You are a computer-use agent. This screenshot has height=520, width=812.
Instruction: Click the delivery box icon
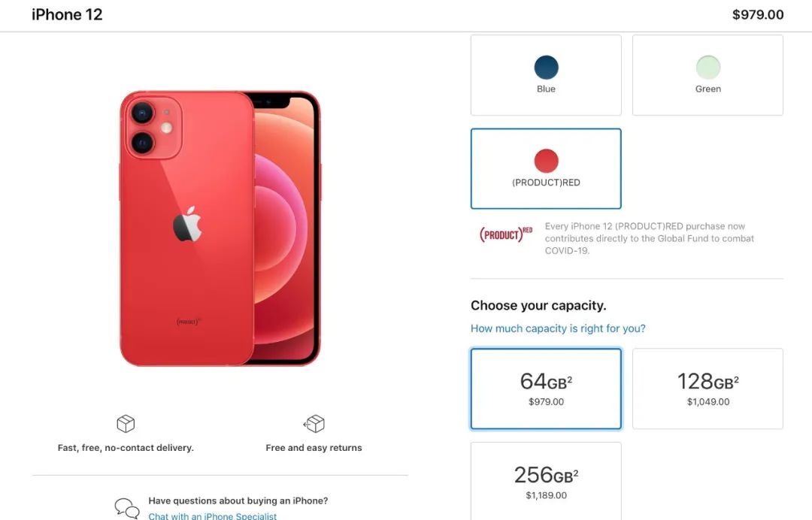(x=126, y=424)
